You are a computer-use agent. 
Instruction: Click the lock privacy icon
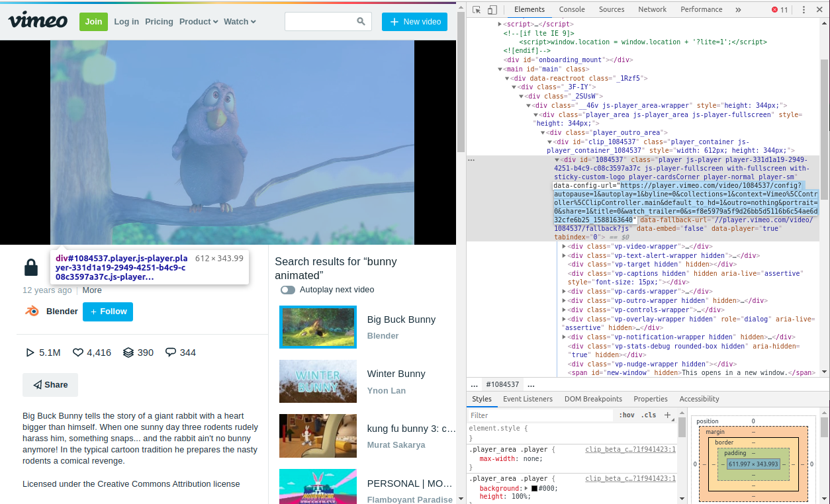click(x=31, y=267)
